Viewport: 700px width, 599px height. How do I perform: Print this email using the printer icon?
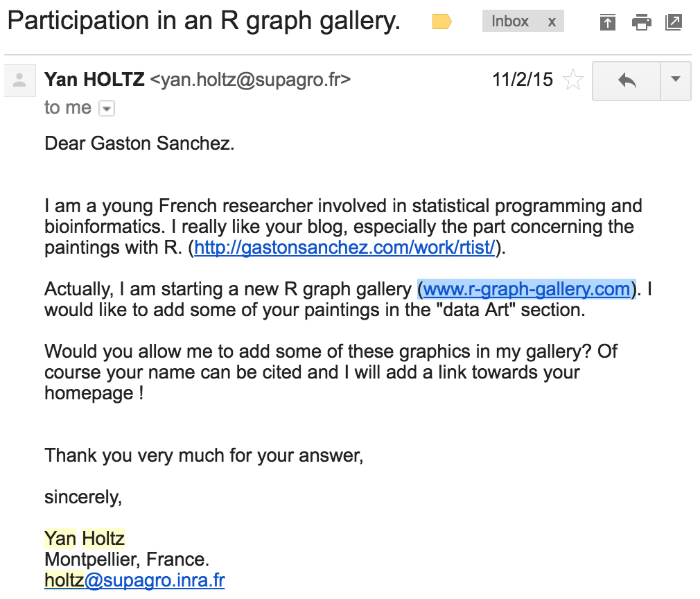click(x=642, y=22)
